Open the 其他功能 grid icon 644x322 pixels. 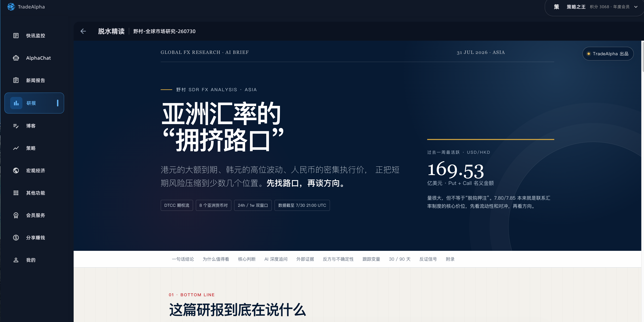click(x=16, y=193)
